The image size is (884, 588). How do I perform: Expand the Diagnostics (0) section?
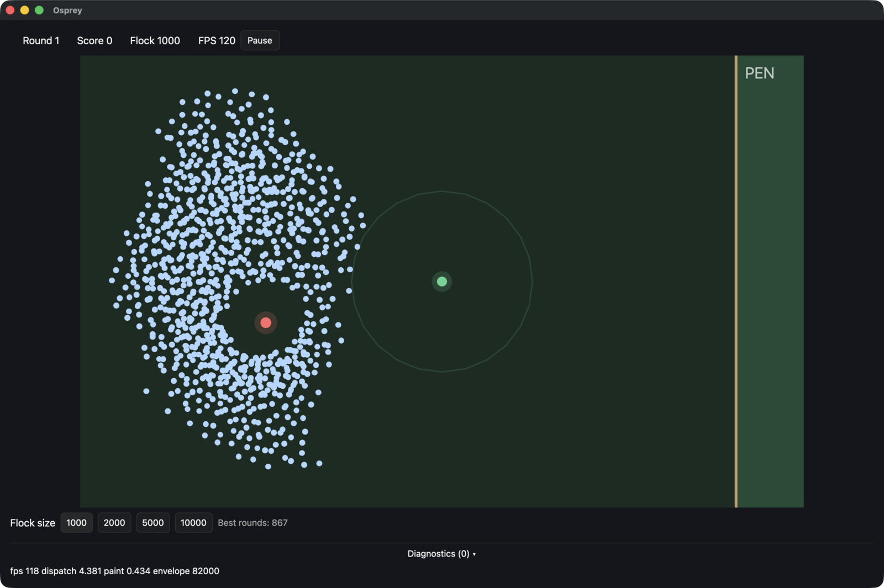click(x=441, y=554)
